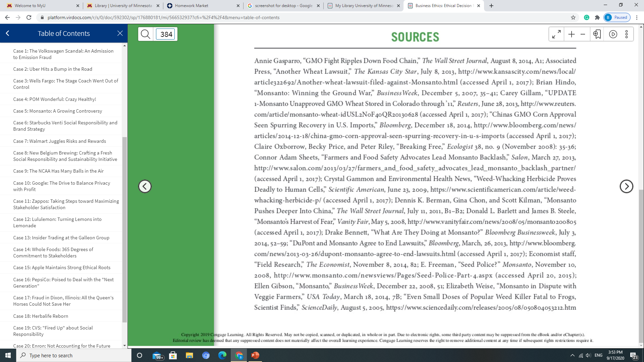Image resolution: width=644 pixels, height=362 pixels.
Task: Select Case 10: Google privacy case
Action: tap(62, 186)
